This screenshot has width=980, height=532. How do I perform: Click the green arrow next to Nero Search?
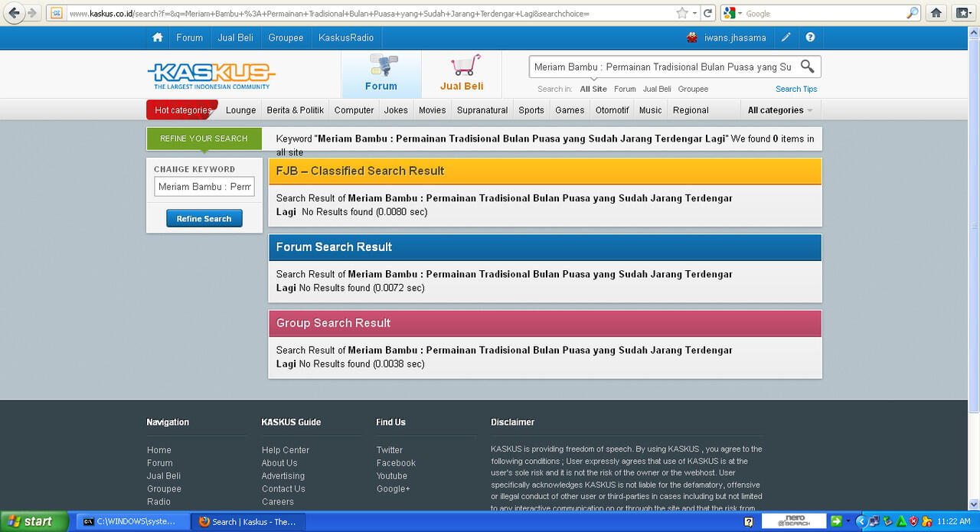pos(836,521)
